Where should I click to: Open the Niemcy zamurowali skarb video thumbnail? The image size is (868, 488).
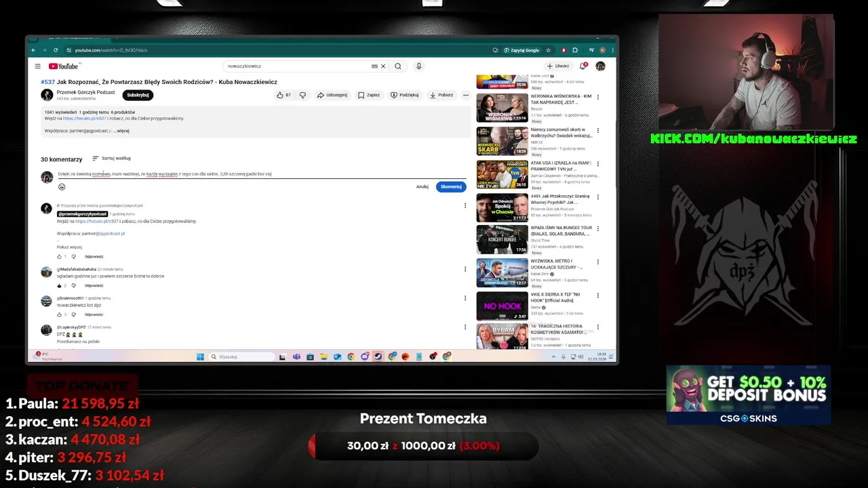(x=502, y=141)
